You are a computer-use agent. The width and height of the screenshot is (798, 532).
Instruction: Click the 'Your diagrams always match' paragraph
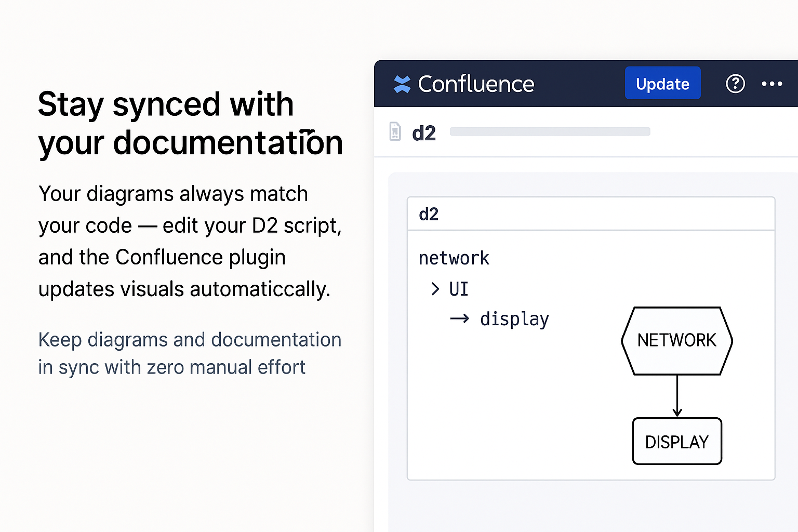point(190,241)
